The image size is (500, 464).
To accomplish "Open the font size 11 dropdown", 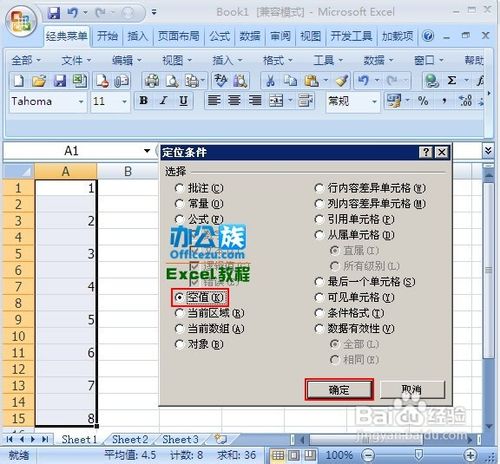I will (124, 101).
